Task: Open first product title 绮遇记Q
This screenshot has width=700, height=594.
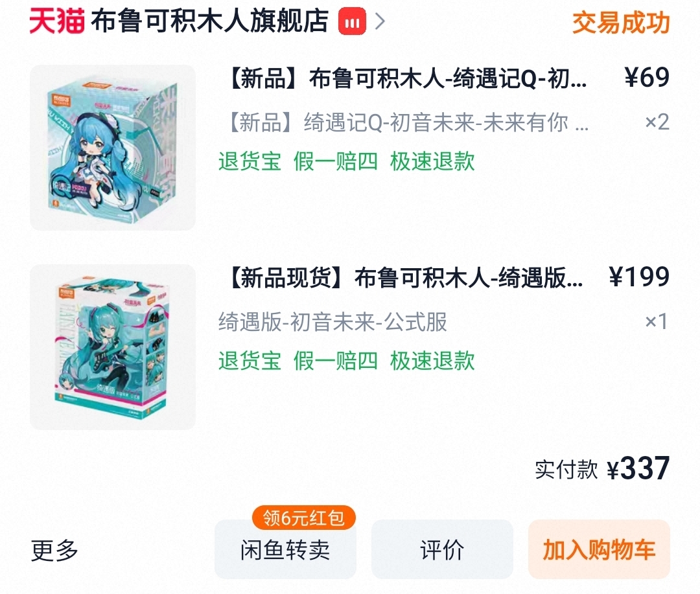Action: coord(408,78)
